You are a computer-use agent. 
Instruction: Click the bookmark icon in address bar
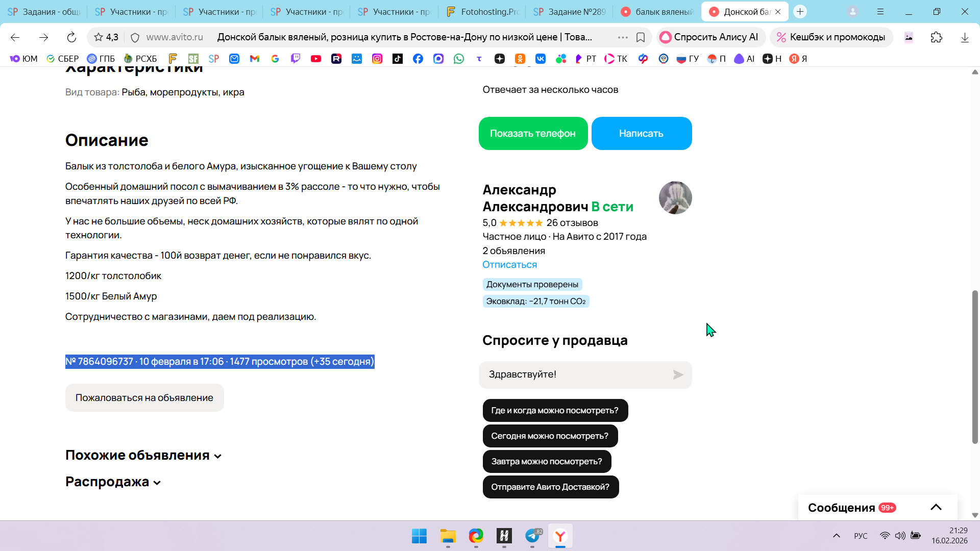click(641, 37)
